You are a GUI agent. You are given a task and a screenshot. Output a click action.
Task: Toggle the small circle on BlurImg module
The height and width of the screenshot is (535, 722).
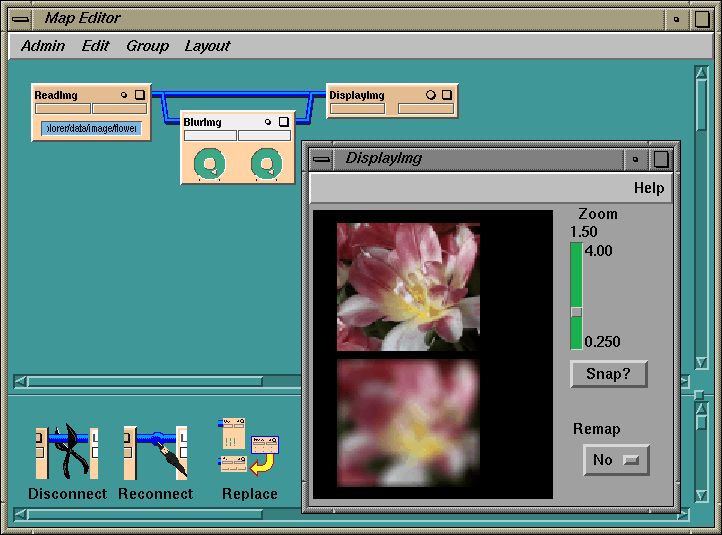click(x=267, y=122)
